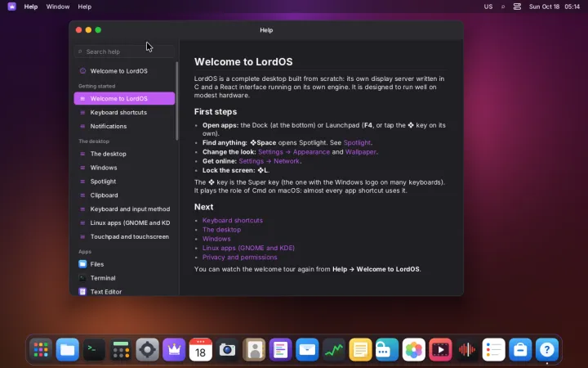Follow Keyboard shortcuts link under Next

point(233,221)
